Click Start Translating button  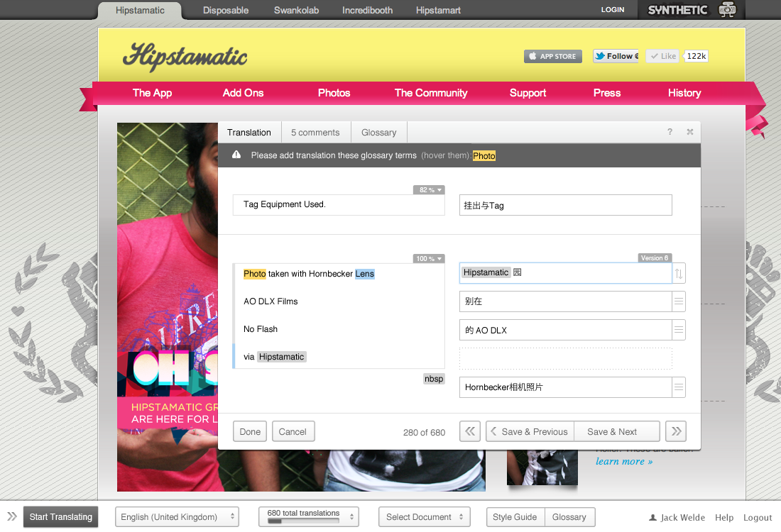pyautogui.click(x=61, y=517)
